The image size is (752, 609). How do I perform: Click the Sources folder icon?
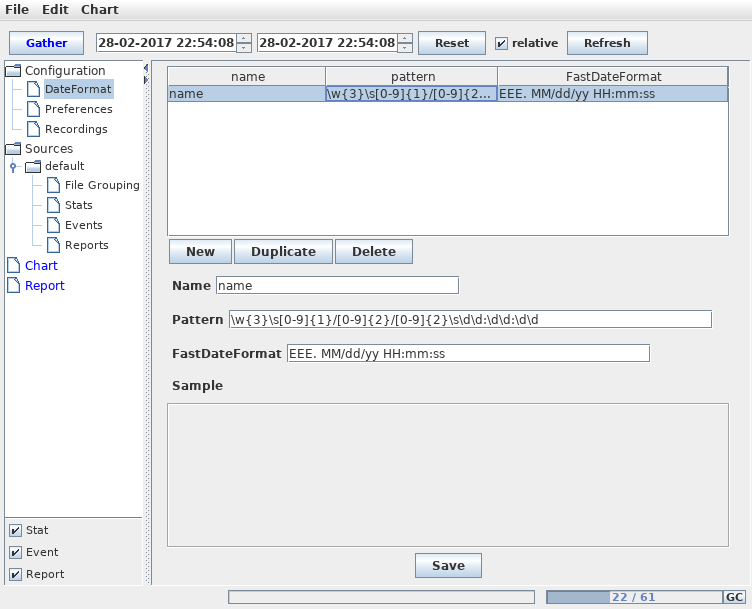(13, 149)
